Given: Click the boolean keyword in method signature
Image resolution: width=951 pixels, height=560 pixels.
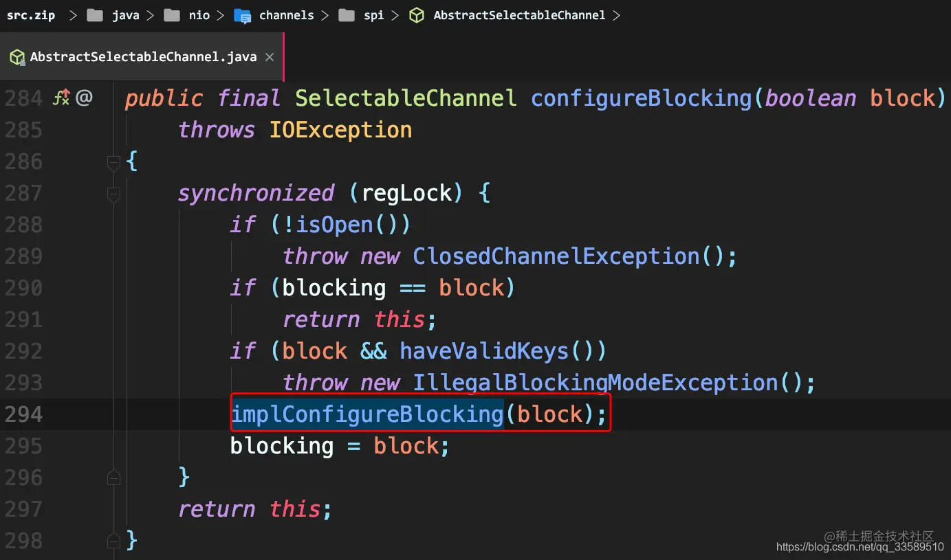Looking at the screenshot, I should (x=811, y=98).
